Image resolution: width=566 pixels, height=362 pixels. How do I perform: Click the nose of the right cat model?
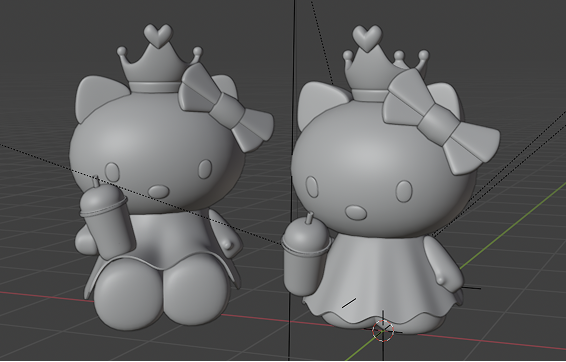click(x=356, y=212)
